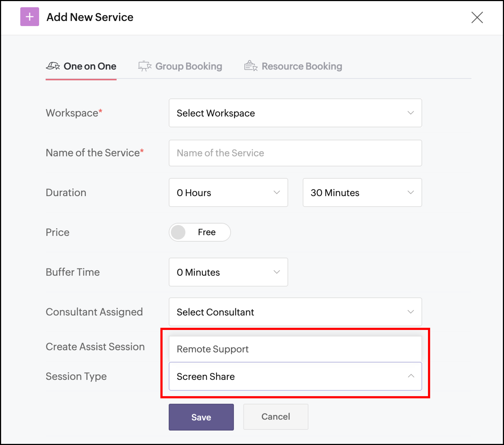504x445 pixels.
Task: Switch to the Group Booking tab
Action: (188, 66)
